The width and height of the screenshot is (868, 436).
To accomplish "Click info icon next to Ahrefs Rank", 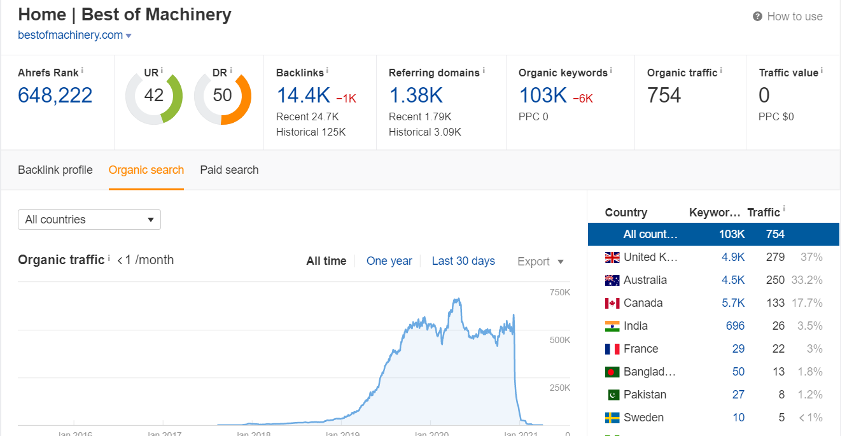I will click(x=82, y=69).
